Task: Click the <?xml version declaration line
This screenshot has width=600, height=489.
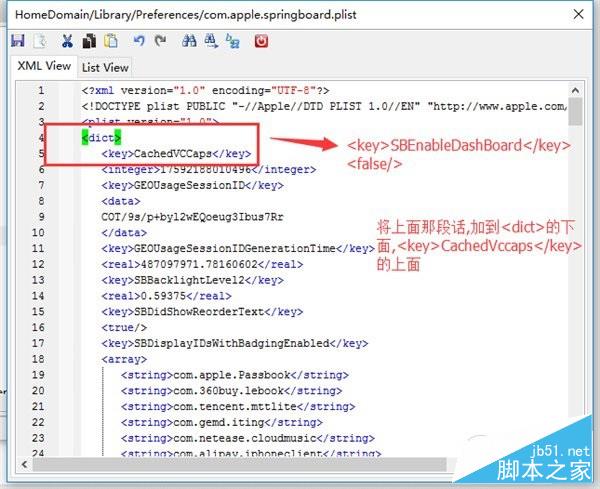Action: [205, 91]
